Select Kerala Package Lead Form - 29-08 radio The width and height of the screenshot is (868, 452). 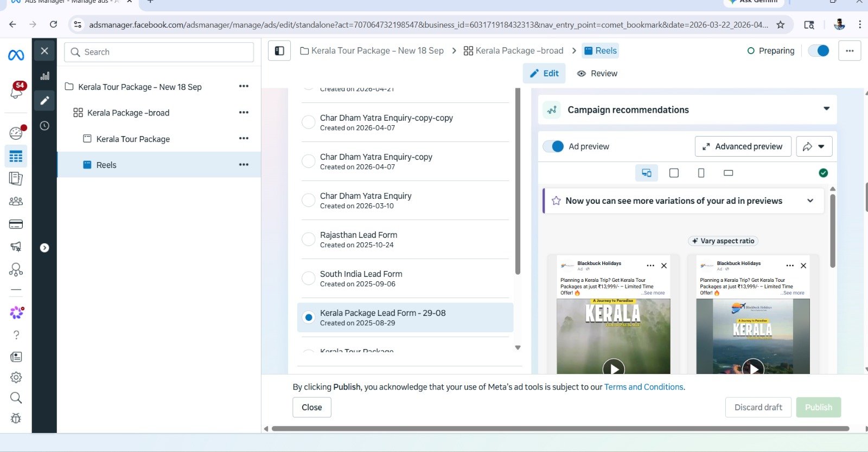pyautogui.click(x=308, y=318)
